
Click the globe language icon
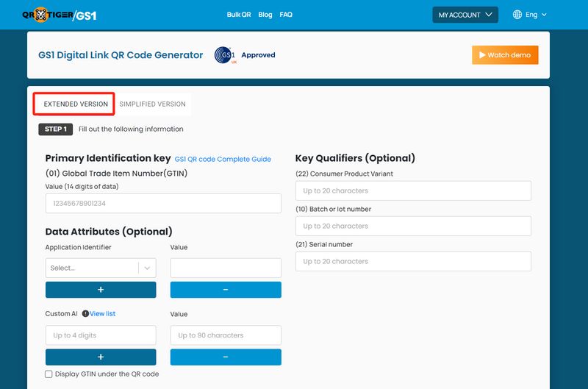click(x=517, y=15)
